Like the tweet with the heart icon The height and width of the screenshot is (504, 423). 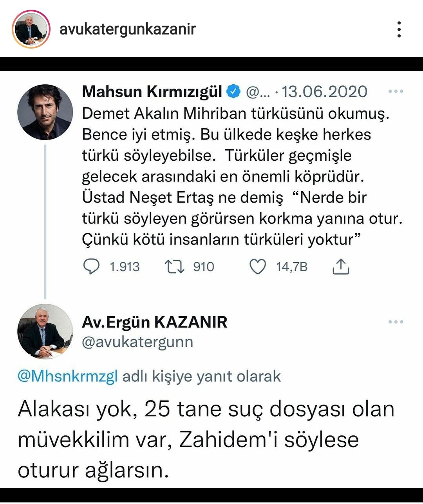coord(258,267)
